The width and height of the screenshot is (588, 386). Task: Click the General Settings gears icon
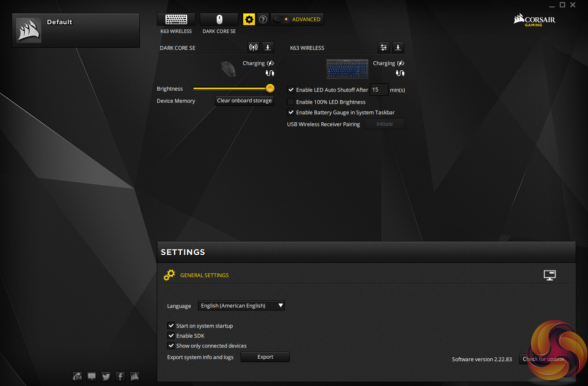tap(169, 275)
